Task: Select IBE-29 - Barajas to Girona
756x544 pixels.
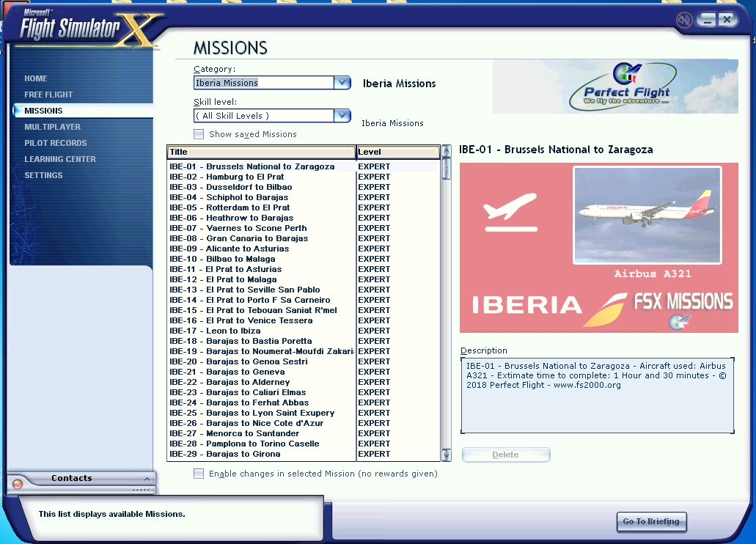Action: (x=304, y=455)
